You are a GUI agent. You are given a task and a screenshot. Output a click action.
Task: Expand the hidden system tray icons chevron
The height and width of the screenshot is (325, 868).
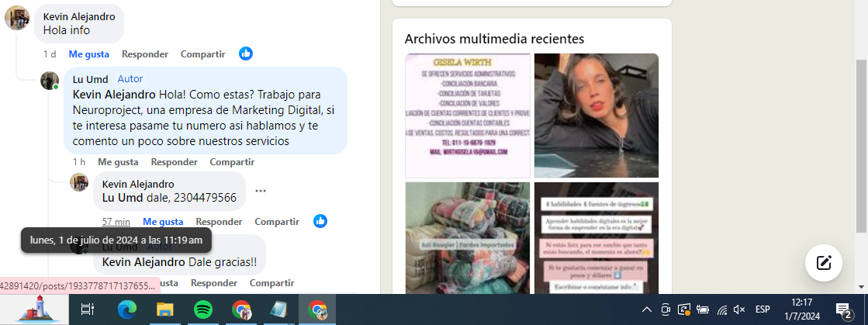[646, 309]
